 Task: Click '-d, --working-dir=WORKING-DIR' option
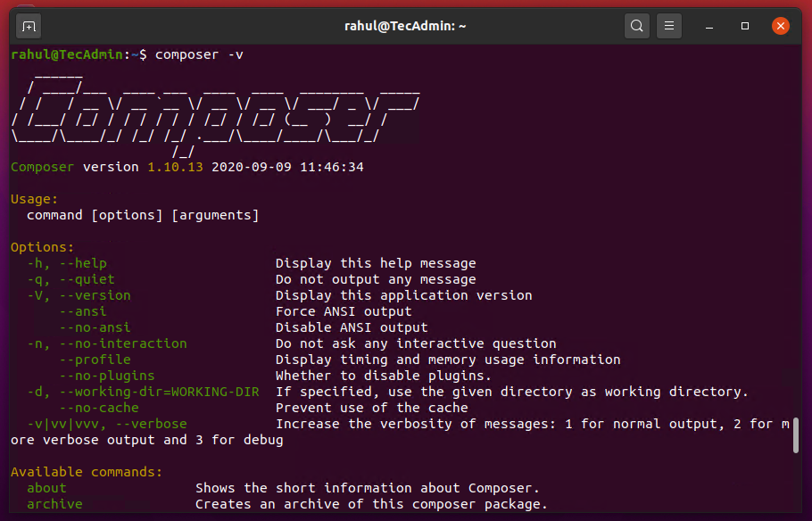(143, 392)
